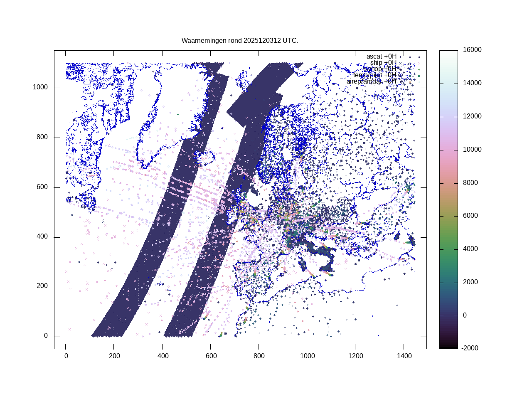
Task: Click the y-axis tick label 1000
Action: (40, 88)
